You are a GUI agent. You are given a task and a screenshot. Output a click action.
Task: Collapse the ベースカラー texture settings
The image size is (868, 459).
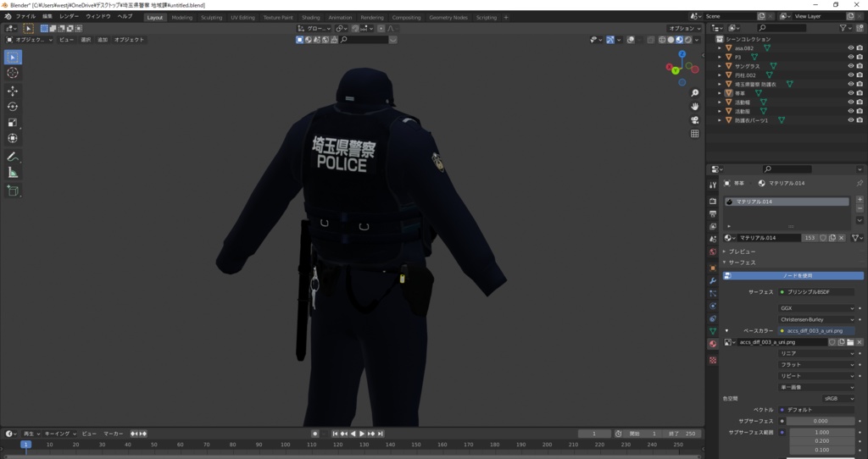[x=726, y=331]
